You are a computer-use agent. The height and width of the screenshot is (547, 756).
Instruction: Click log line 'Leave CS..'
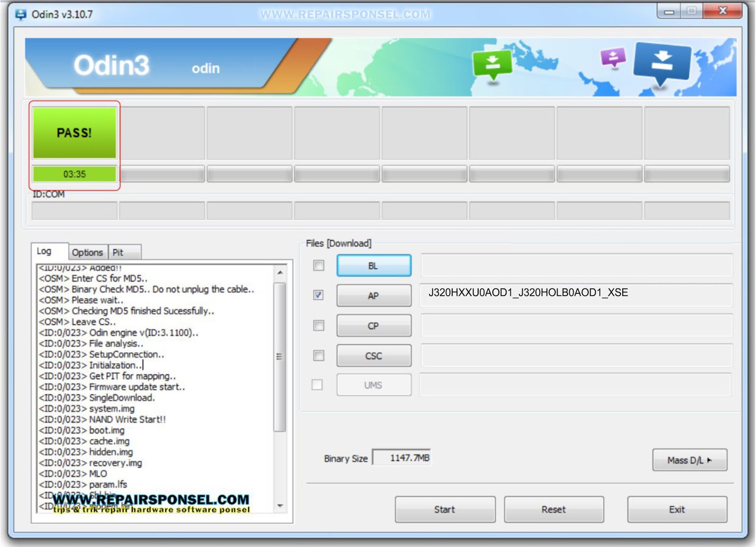pos(77,321)
